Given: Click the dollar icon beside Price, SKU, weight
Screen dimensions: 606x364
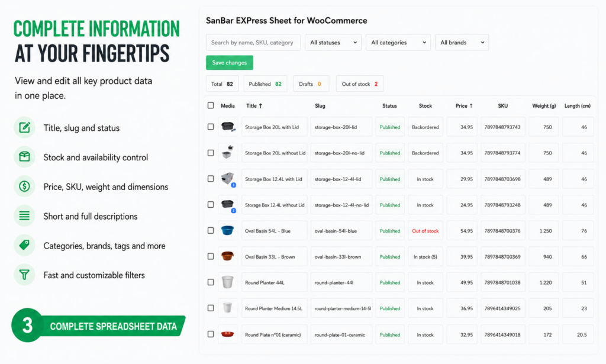Looking at the screenshot, I should pos(24,186).
